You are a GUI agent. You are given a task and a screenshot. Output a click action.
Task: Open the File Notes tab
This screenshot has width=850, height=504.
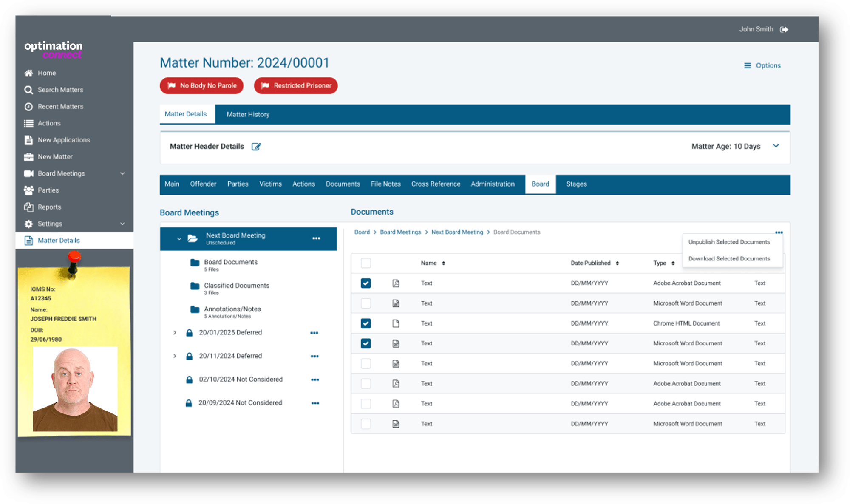click(x=385, y=184)
